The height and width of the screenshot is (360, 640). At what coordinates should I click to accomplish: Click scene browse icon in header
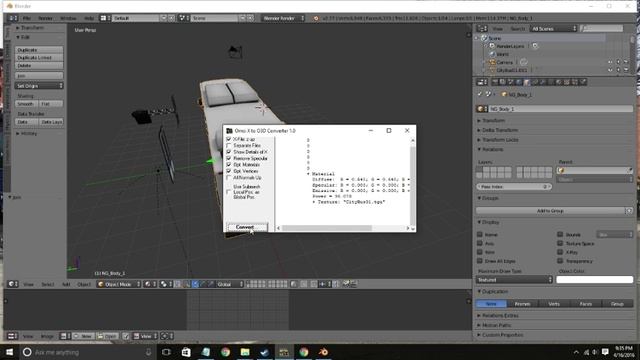(184, 18)
